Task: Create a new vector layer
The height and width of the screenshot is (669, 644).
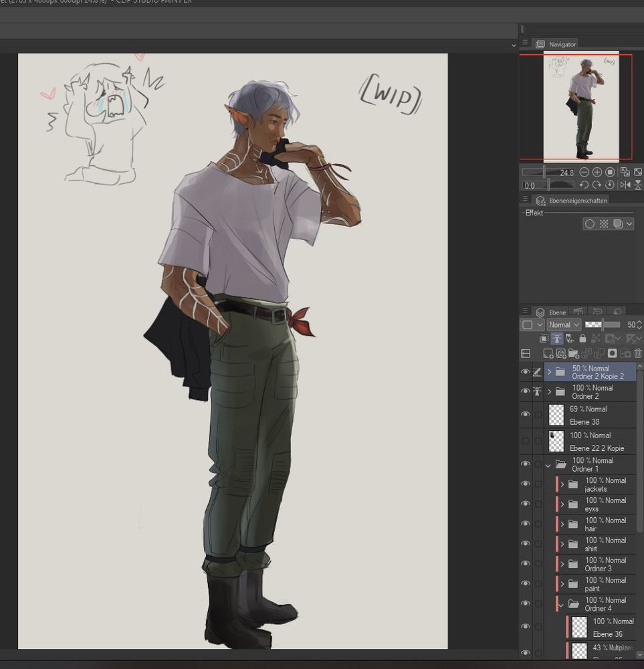Action: (561, 353)
